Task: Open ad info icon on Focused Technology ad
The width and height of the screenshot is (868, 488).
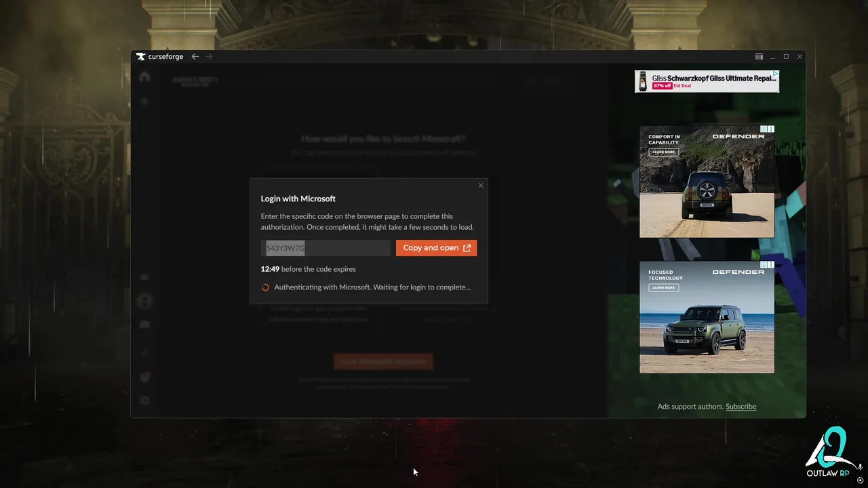Action: coord(764,264)
